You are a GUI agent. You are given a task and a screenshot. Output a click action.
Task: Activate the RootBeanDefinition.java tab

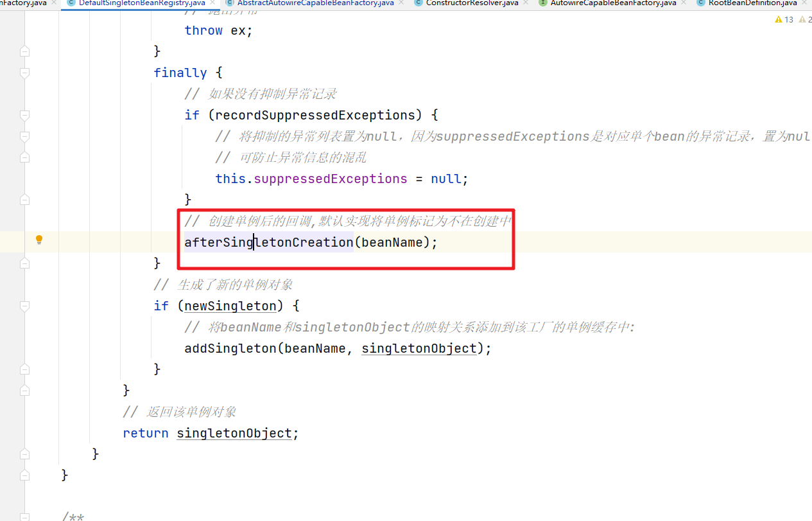point(752,3)
